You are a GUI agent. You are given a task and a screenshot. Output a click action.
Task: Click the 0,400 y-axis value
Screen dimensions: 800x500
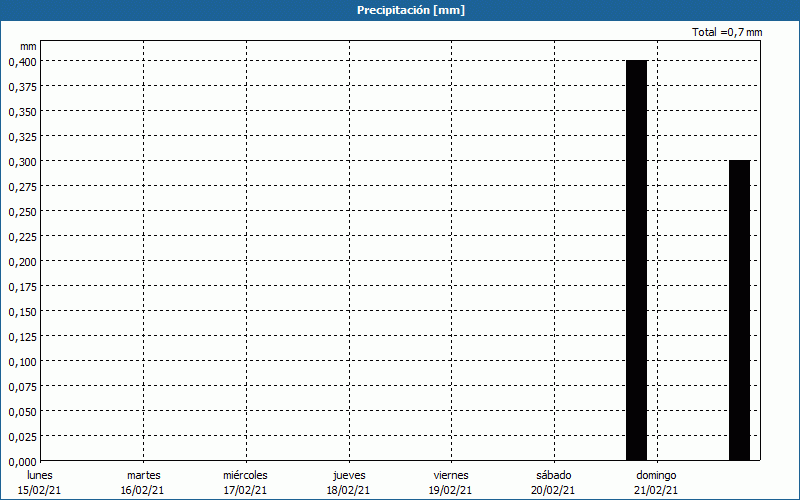(22, 62)
